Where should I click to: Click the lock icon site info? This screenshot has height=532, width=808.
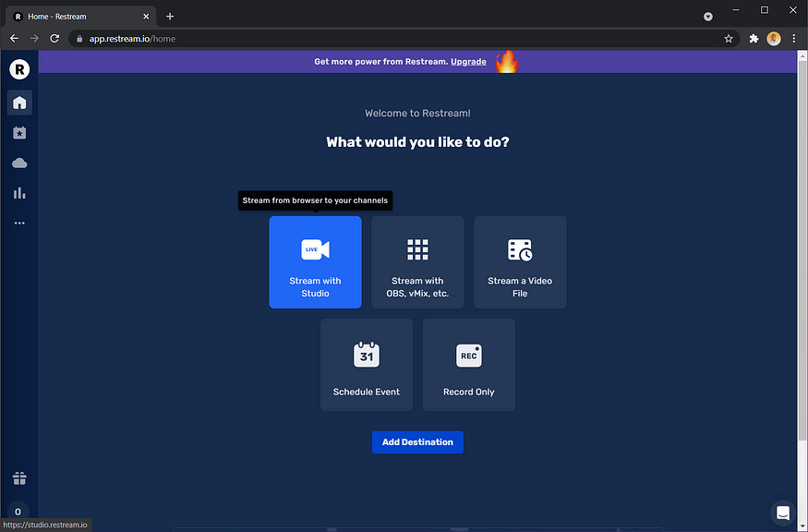click(x=78, y=39)
